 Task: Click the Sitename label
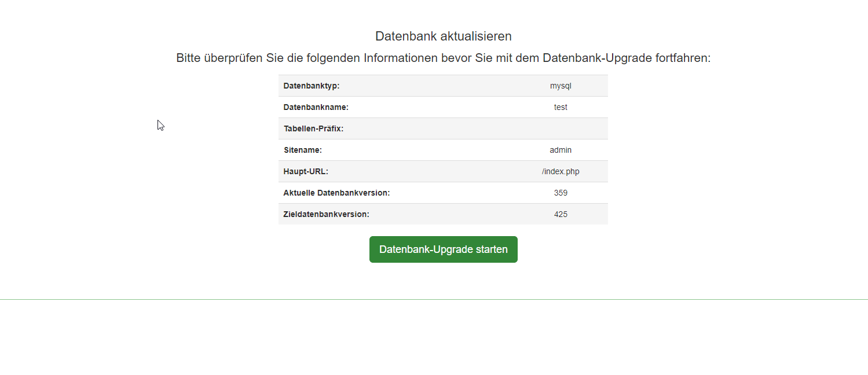coord(302,150)
